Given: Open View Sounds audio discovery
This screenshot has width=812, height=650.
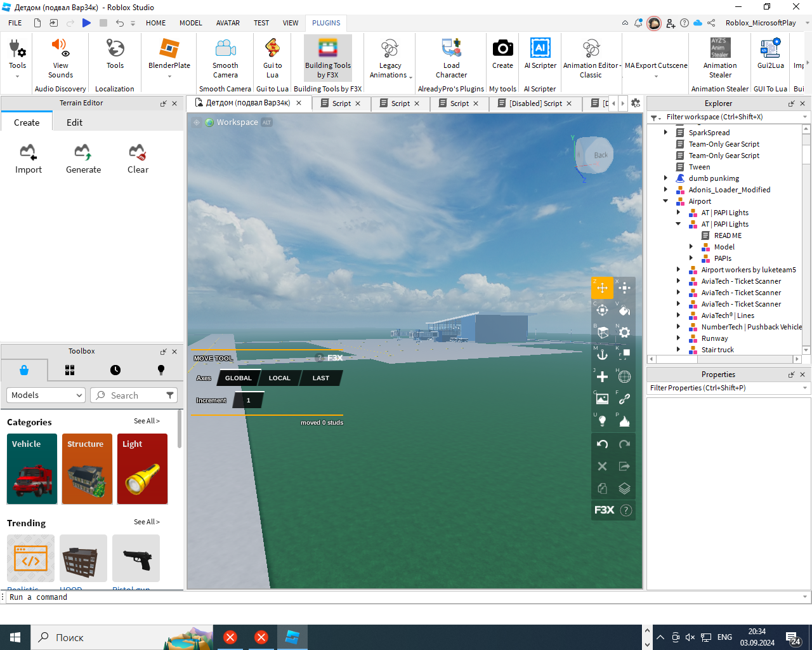Looking at the screenshot, I should (60, 58).
